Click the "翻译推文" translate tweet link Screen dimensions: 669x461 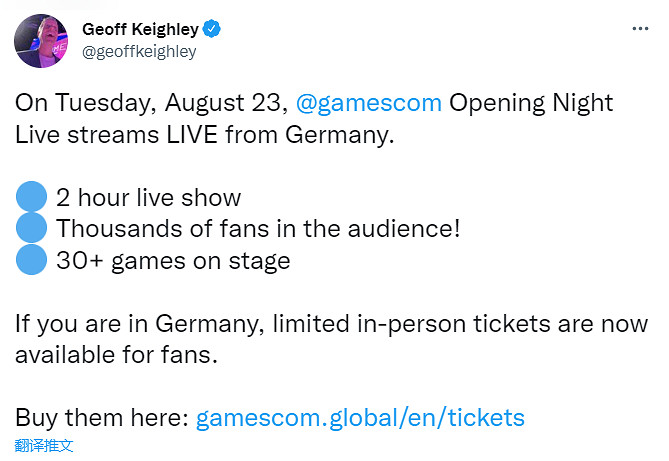pyautogui.click(x=44, y=445)
